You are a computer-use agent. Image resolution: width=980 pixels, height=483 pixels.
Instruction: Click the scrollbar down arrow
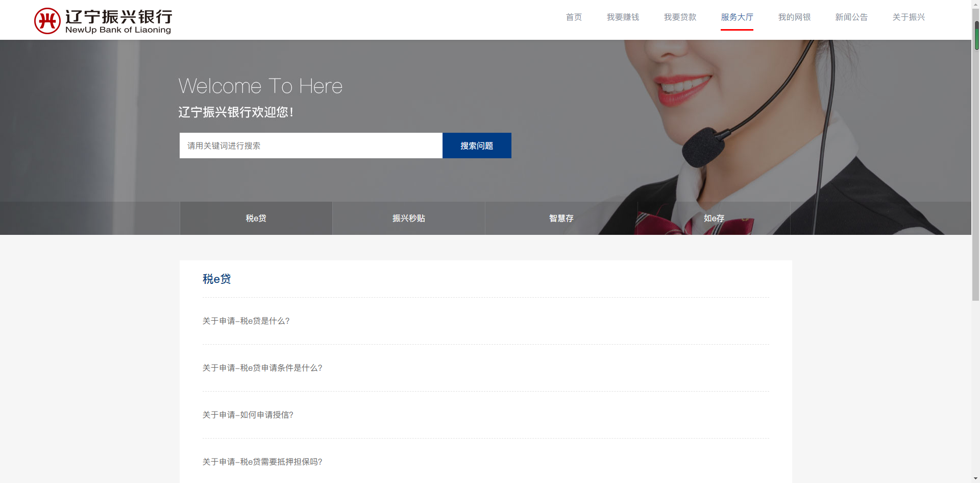pyautogui.click(x=976, y=479)
